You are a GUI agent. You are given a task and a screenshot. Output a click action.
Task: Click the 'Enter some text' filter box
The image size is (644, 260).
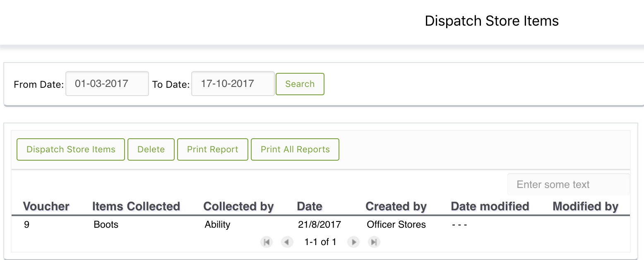click(569, 185)
